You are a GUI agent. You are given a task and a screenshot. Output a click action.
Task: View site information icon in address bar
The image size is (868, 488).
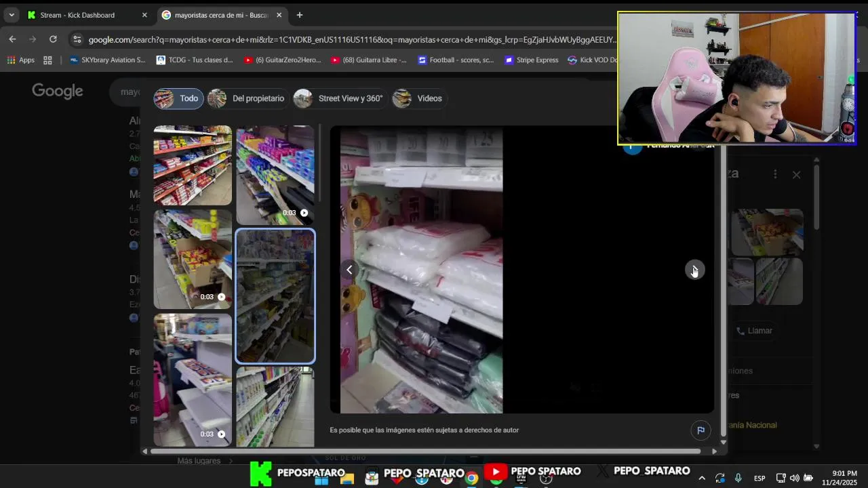[77, 39]
